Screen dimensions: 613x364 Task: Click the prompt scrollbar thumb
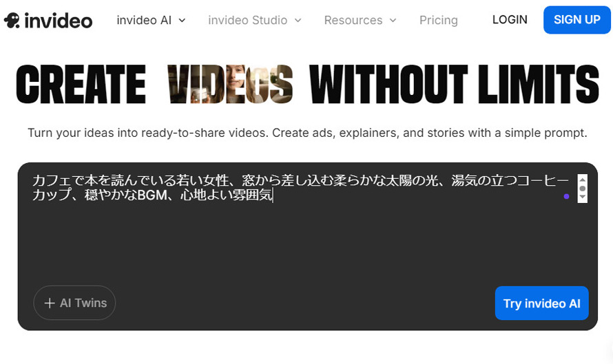(583, 189)
